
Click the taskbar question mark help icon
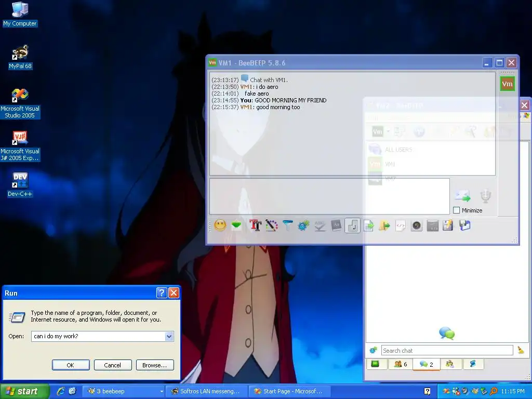click(x=427, y=391)
